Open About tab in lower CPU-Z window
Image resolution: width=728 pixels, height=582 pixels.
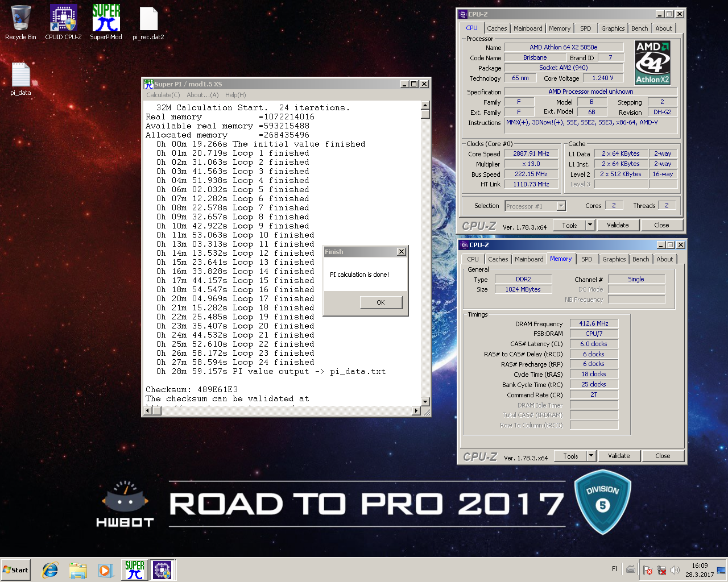(x=665, y=259)
